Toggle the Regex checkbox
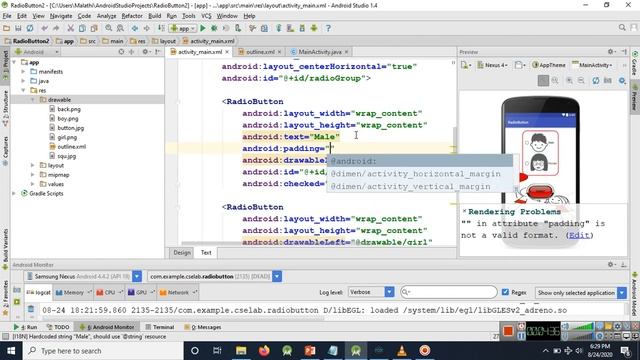 pyautogui.click(x=505, y=292)
